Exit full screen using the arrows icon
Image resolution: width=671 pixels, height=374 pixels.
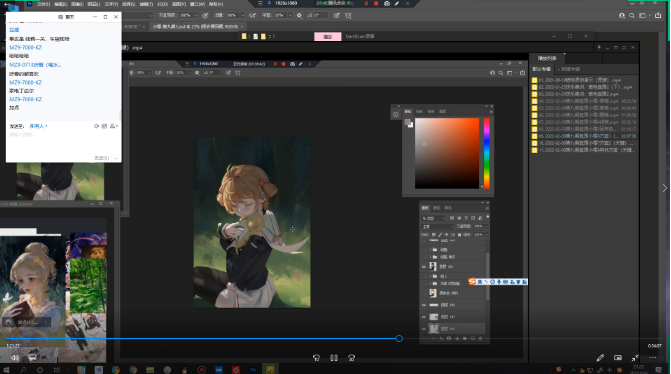(x=635, y=358)
